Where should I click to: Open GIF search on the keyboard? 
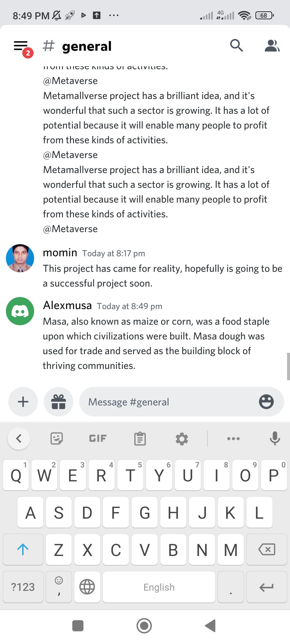98,438
